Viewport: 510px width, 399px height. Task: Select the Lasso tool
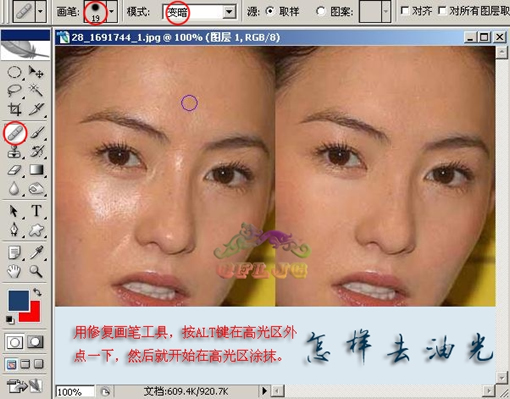pos(14,90)
